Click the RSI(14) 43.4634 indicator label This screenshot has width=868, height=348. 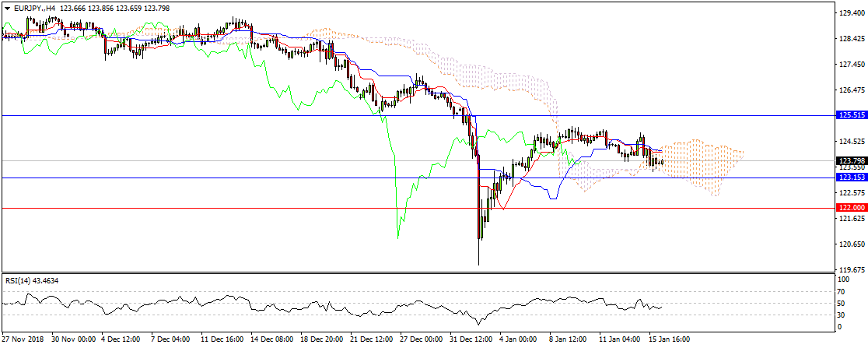pos(31,281)
